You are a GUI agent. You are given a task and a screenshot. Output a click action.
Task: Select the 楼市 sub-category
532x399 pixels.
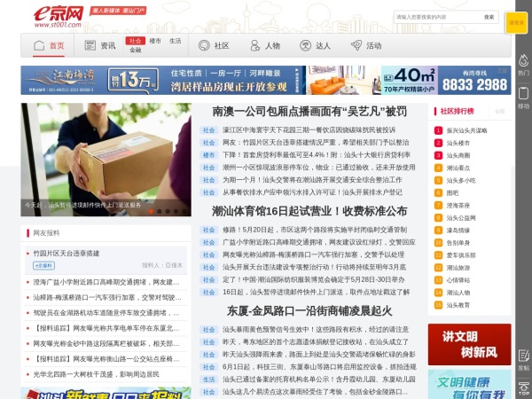click(x=155, y=41)
